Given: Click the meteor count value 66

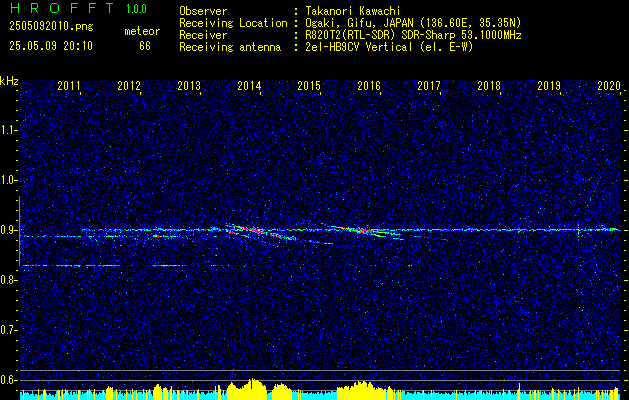Looking at the screenshot, I should point(145,46).
